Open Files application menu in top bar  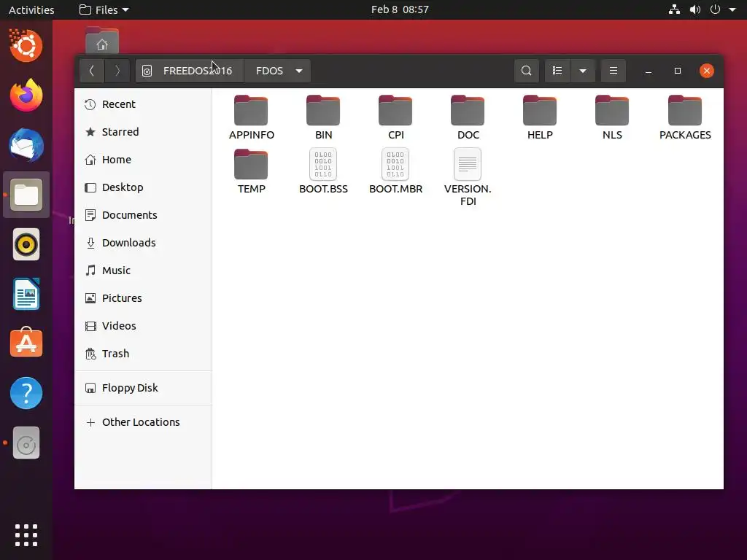pyautogui.click(x=104, y=9)
